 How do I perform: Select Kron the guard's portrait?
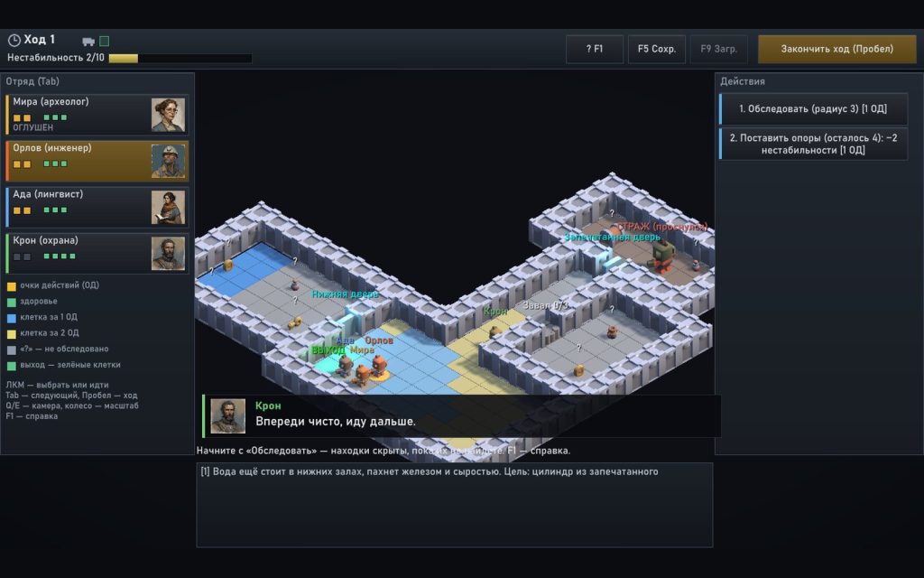point(168,254)
